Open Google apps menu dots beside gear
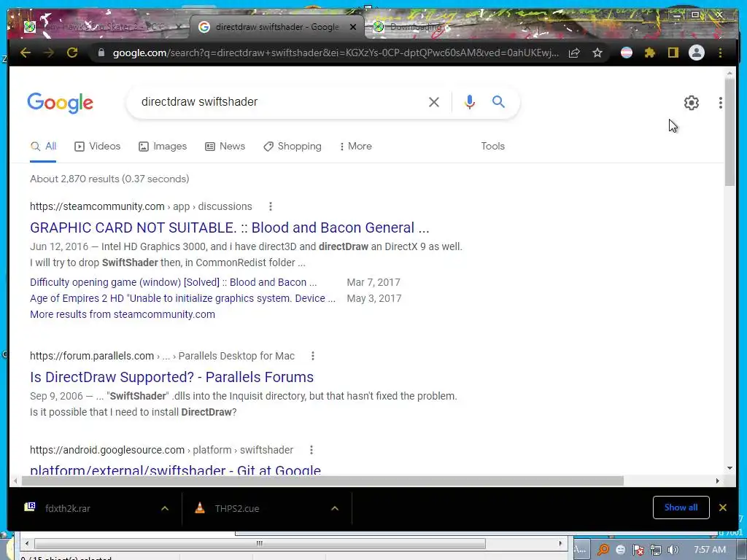Viewport: 747px width, 560px height. 720,102
